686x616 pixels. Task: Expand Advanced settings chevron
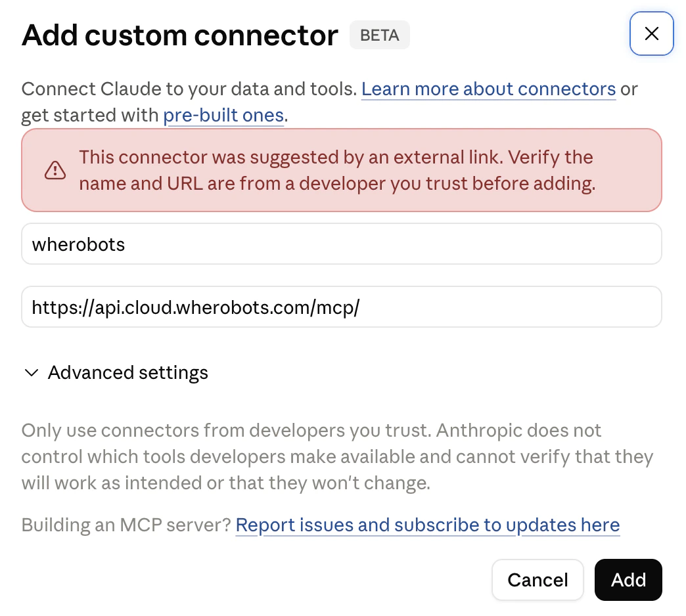tap(32, 373)
